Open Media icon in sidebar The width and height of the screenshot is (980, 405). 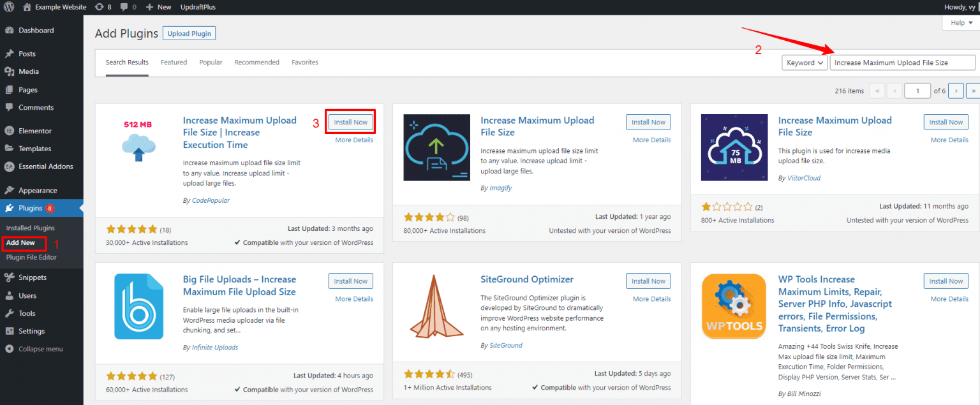click(10, 72)
